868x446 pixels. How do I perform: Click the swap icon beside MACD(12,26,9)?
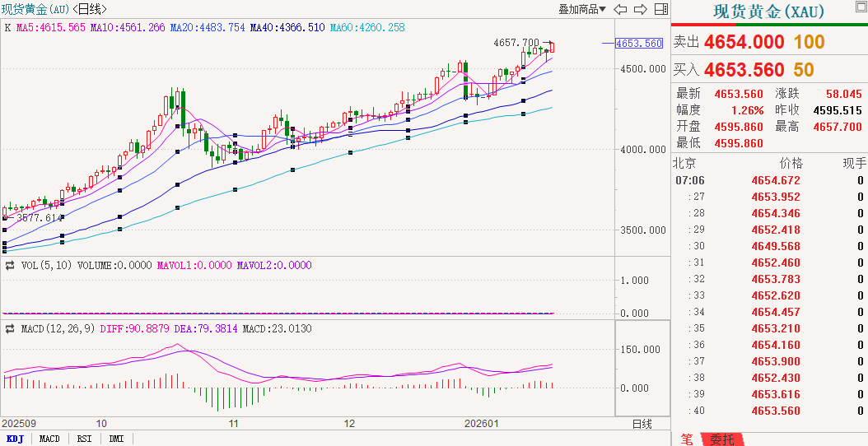(x=10, y=328)
